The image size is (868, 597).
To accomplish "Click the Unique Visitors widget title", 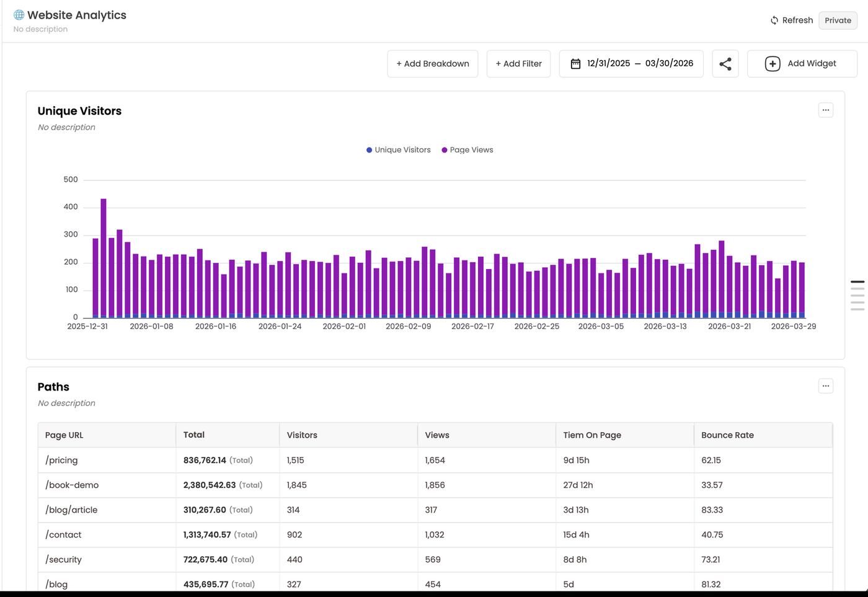I will coord(79,111).
